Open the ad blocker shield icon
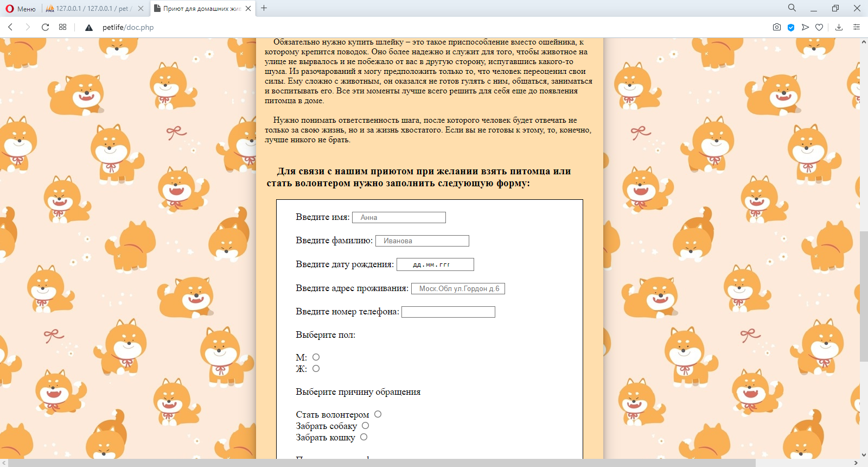Image resolution: width=868 pixels, height=467 pixels. click(791, 27)
